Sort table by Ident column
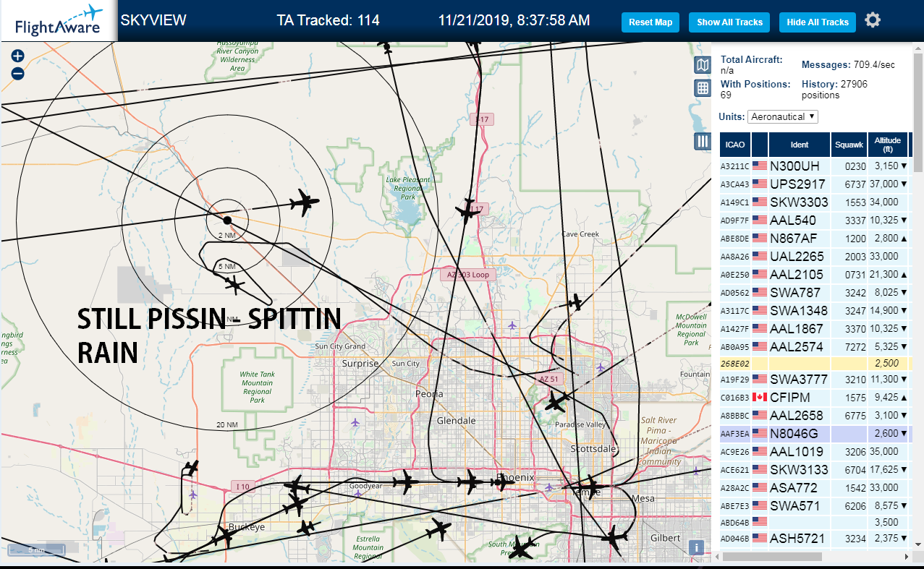Image resolution: width=924 pixels, height=569 pixels. [800, 145]
